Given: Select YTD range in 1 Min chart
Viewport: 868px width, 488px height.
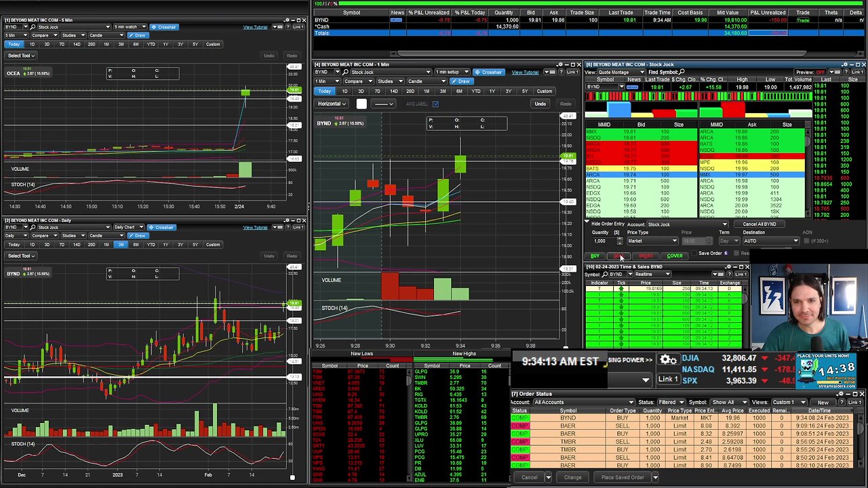Looking at the screenshot, I should click(x=475, y=91).
